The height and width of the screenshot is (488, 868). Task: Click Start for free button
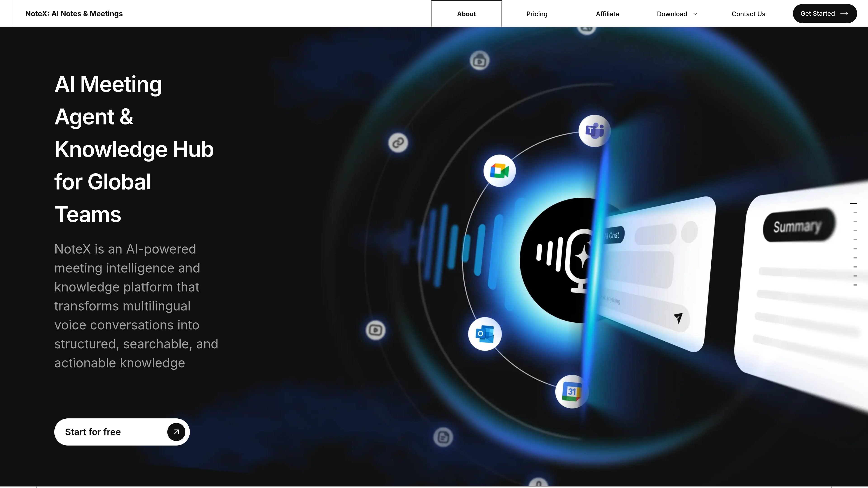coord(122,432)
